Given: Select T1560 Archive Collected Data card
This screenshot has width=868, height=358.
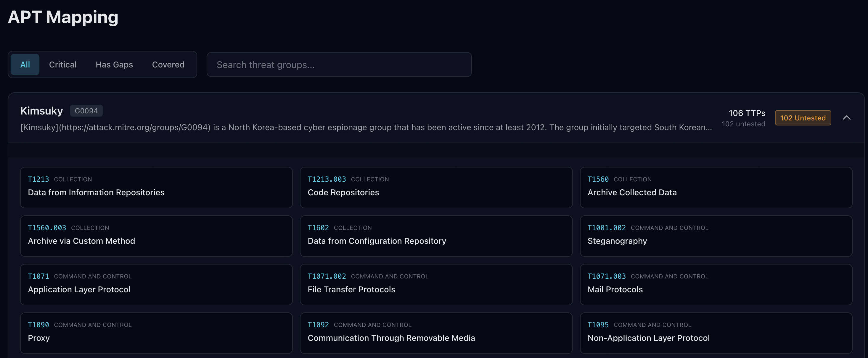Looking at the screenshot, I should tap(716, 187).
